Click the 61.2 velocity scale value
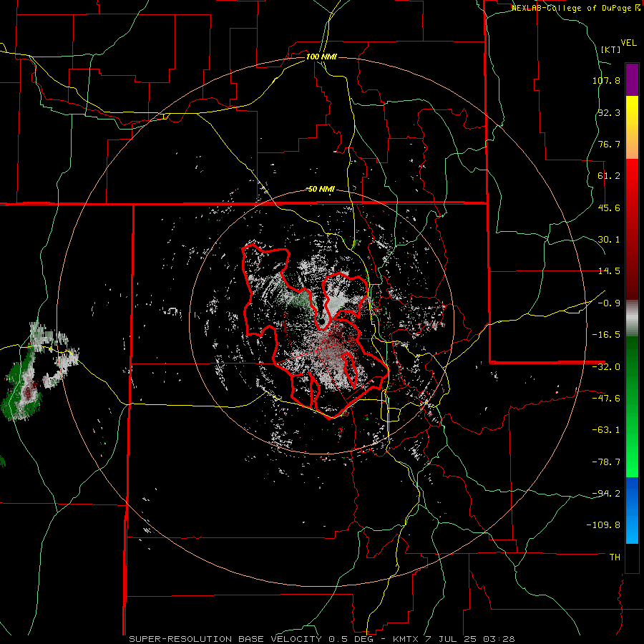The image size is (644, 644). tap(609, 176)
